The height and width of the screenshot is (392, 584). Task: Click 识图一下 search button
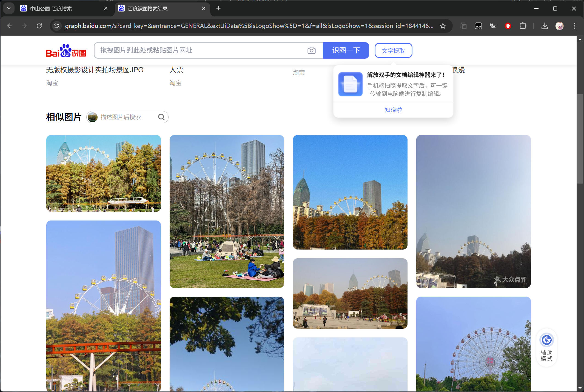(346, 50)
